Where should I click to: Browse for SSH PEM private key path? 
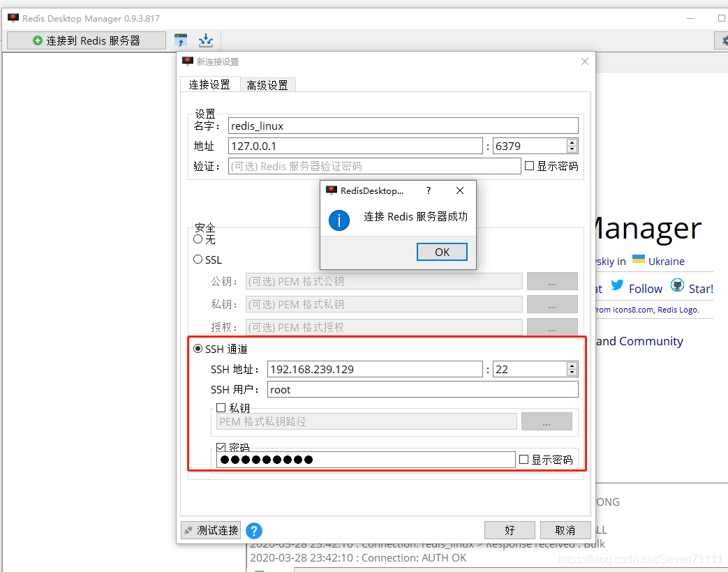(547, 422)
